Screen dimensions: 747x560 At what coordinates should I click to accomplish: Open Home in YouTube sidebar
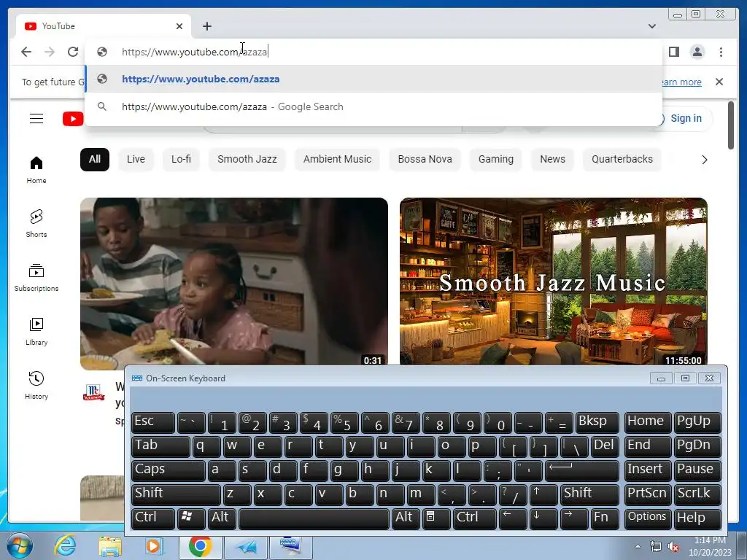pos(36,170)
